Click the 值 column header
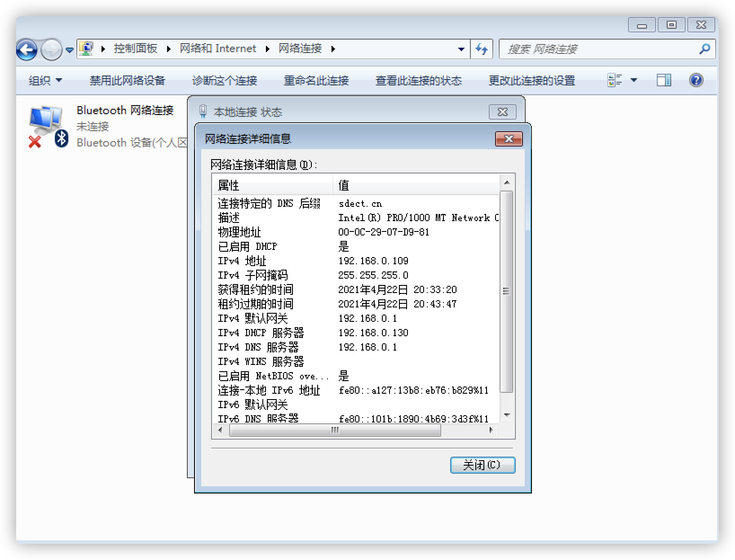The width and height of the screenshot is (735, 560). pyautogui.click(x=416, y=185)
